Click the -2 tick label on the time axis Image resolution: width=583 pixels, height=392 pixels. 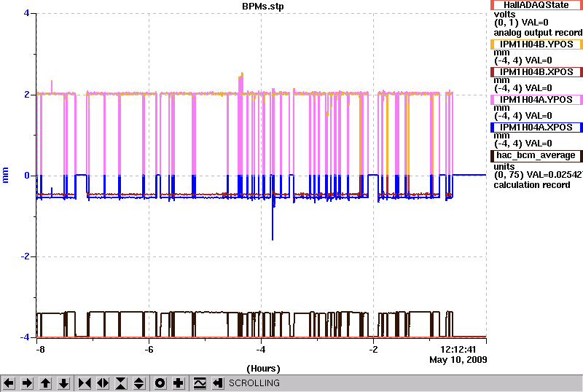pyautogui.click(x=373, y=350)
